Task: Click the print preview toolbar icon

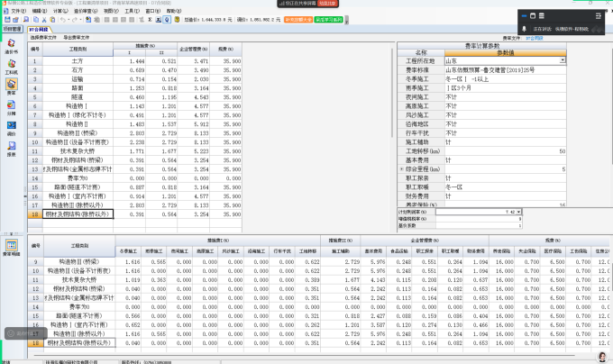Action: tap(26, 20)
